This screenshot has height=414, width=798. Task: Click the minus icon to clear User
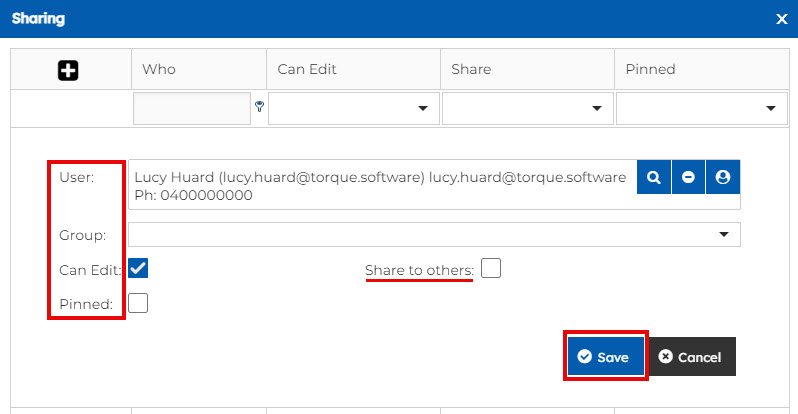(x=688, y=177)
